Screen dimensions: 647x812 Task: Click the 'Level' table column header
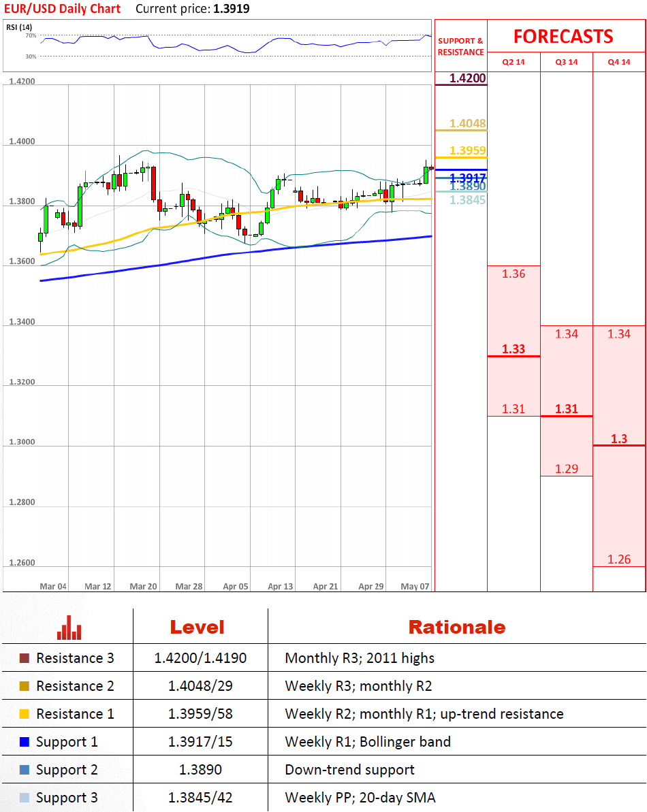198,628
